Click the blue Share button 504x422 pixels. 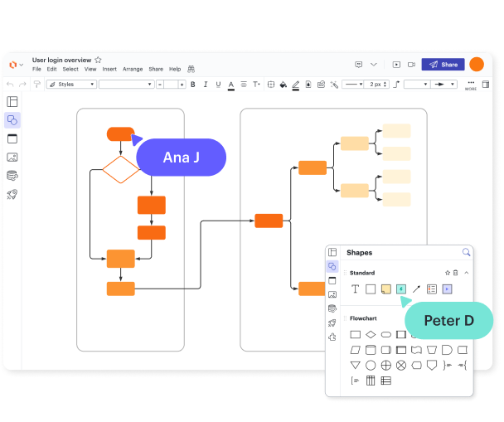(x=443, y=65)
